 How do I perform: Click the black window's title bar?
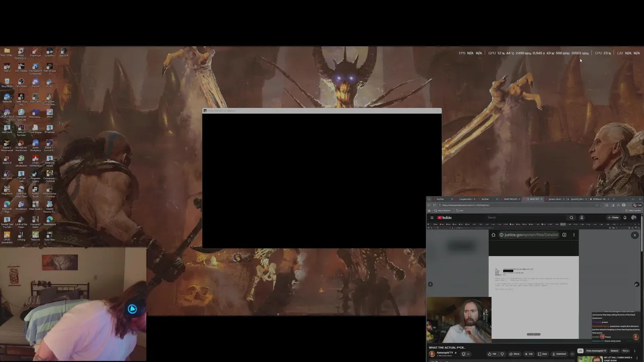point(322,111)
